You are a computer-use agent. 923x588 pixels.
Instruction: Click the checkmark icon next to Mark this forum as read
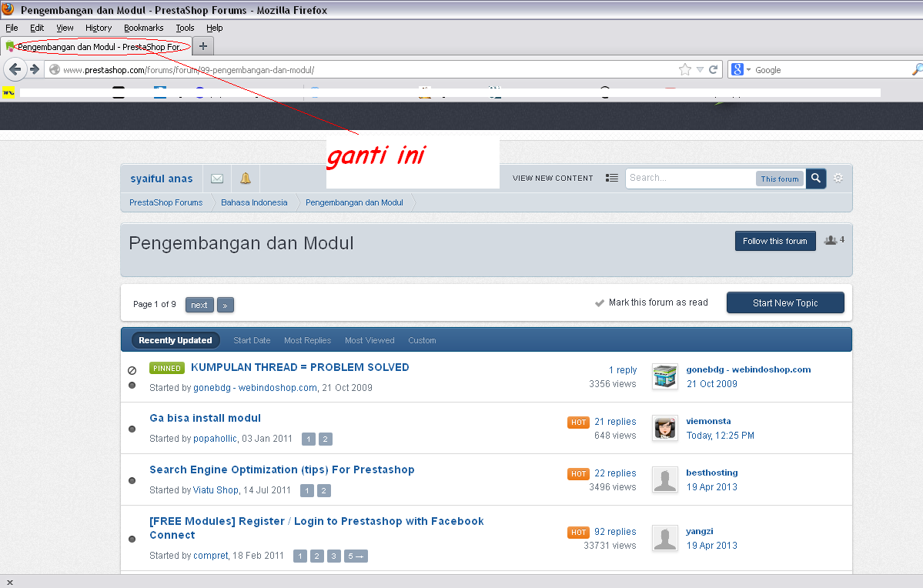tap(599, 303)
